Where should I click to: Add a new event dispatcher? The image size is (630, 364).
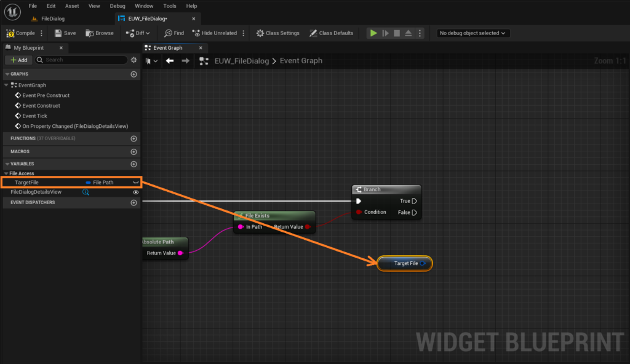[134, 202]
